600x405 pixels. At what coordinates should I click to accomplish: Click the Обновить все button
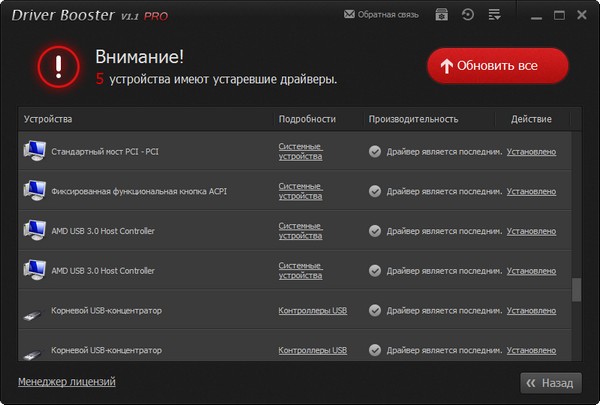498,66
